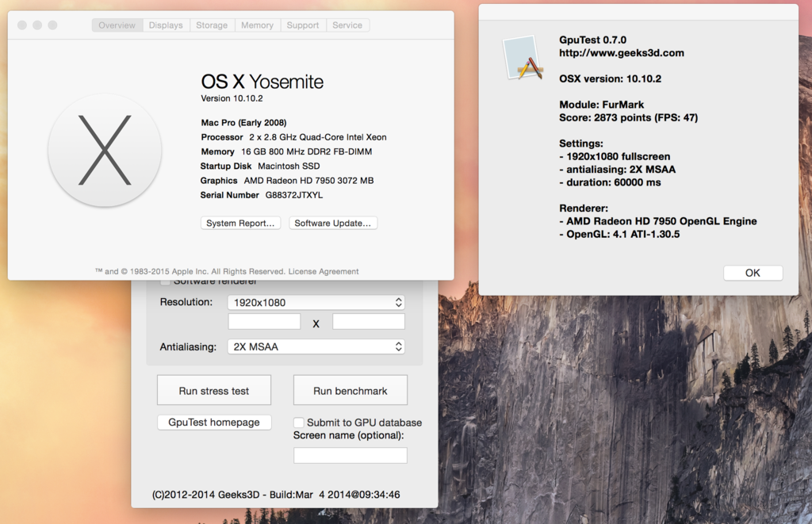Screen dimensions: 812x524
Task: Open the Service tab
Action: coord(347,25)
